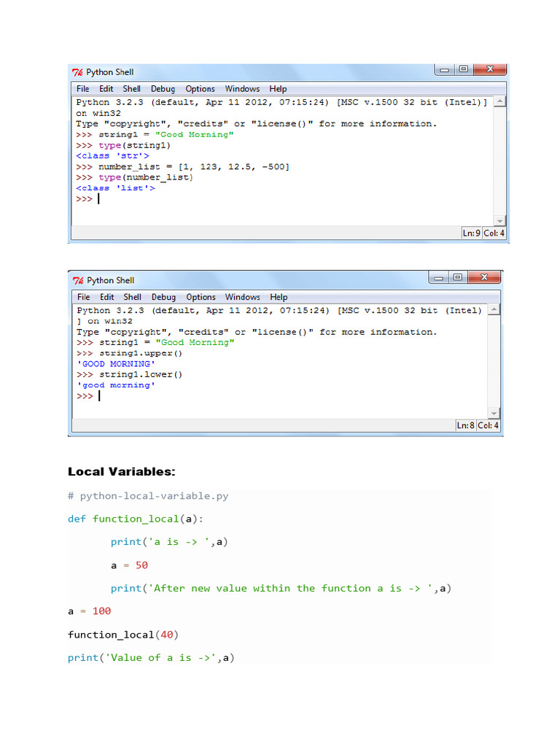The width and height of the screenshot is (560, 747).
Task: Open the Edit menu in the lower shell window
Action: point(107,297)
